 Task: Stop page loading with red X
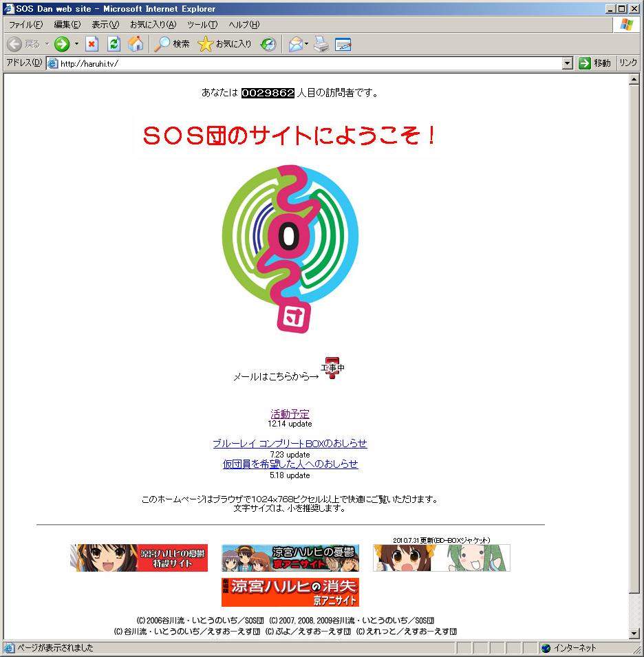point(92,44)
